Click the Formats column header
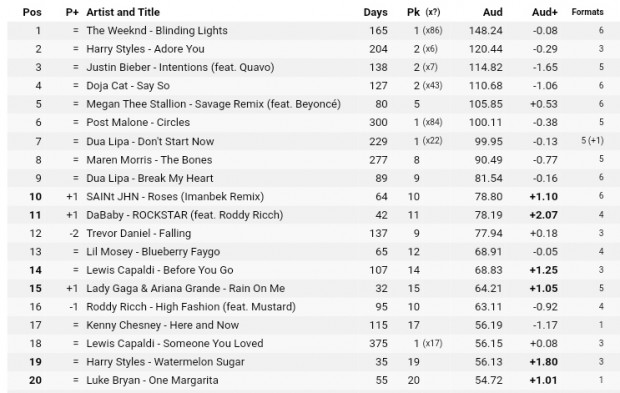 pos(587,12)
